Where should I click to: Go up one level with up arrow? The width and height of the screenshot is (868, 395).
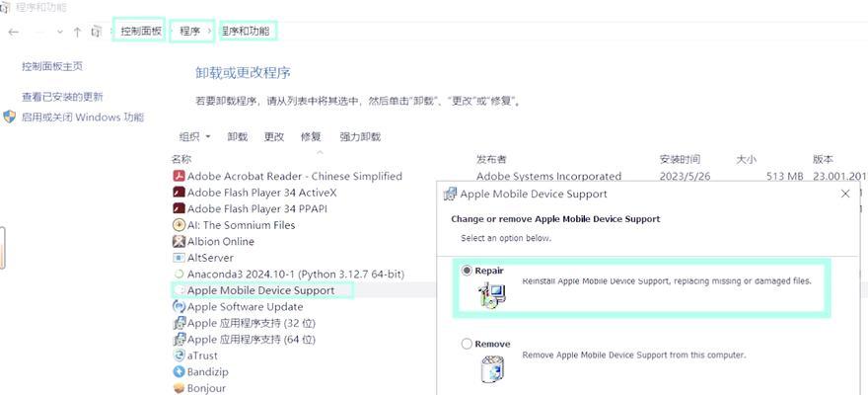coord(78,33)
